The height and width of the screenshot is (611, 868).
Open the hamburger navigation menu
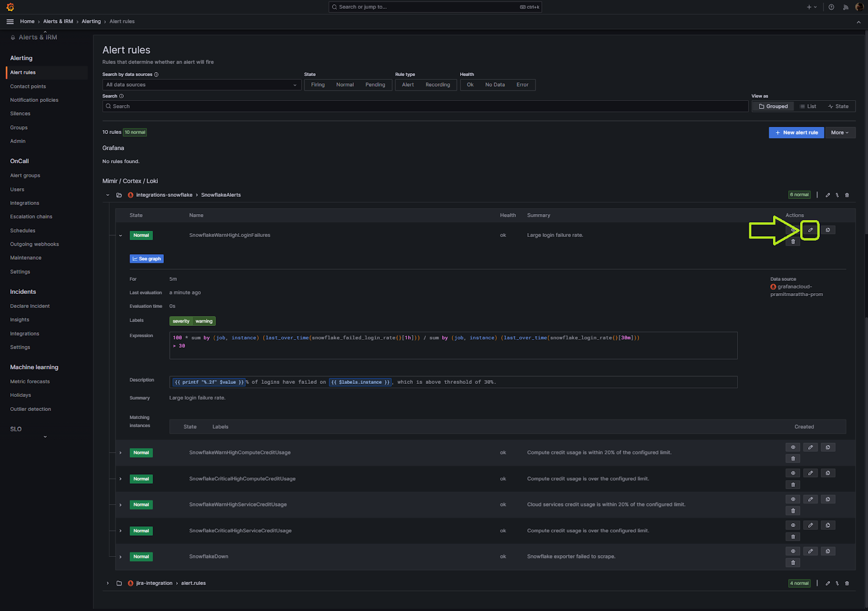(x=10, y=22)
